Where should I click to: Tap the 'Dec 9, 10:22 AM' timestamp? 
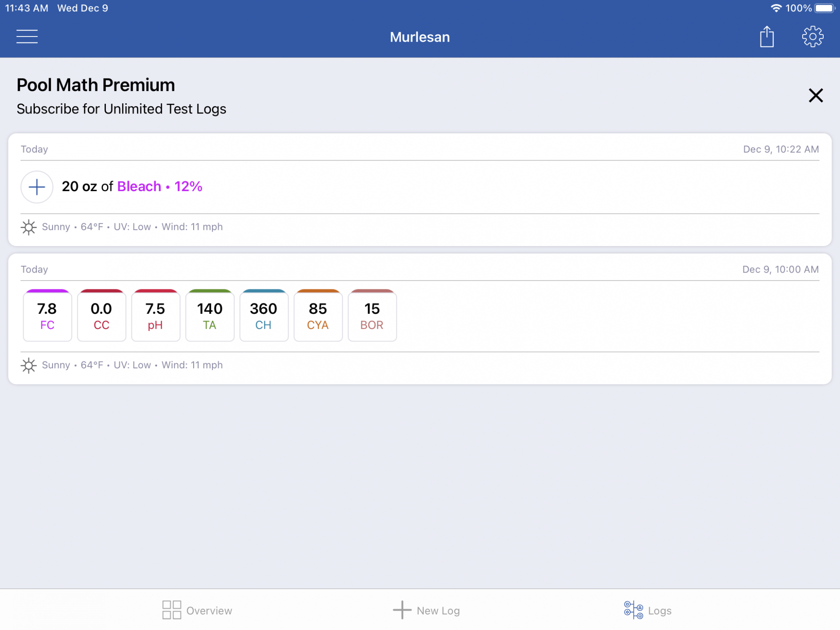pyautogui.click(x=781, y=149)
